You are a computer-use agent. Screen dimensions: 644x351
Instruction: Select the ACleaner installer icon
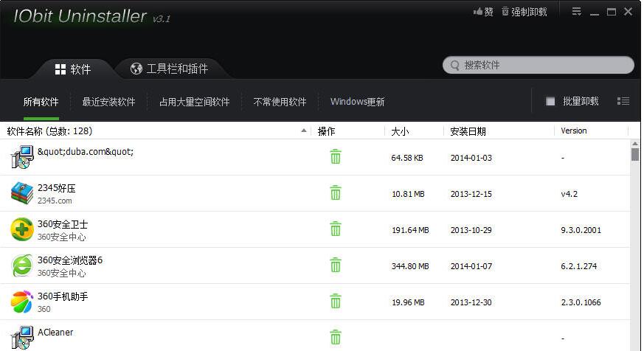[22, 338]
